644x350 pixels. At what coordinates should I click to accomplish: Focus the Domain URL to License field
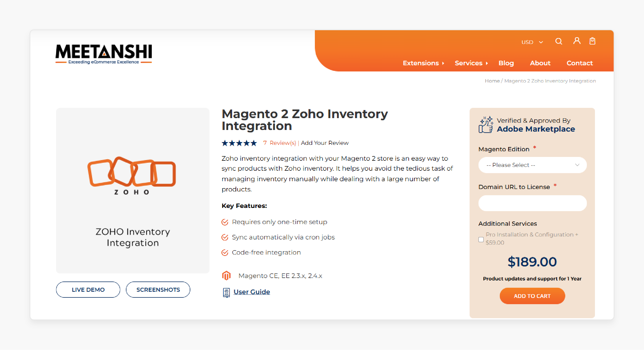(x=532, y=203)
